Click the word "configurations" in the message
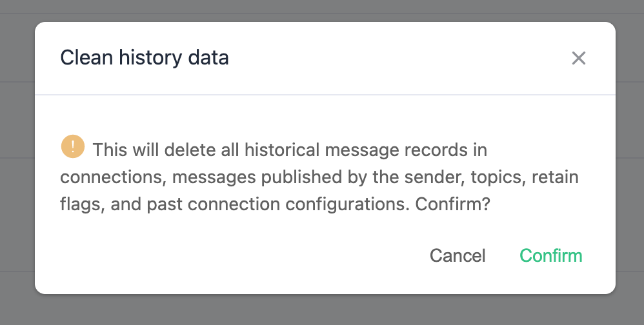Image resolution: width=644 pixels, height=325 pixels. tap(347, 205)
